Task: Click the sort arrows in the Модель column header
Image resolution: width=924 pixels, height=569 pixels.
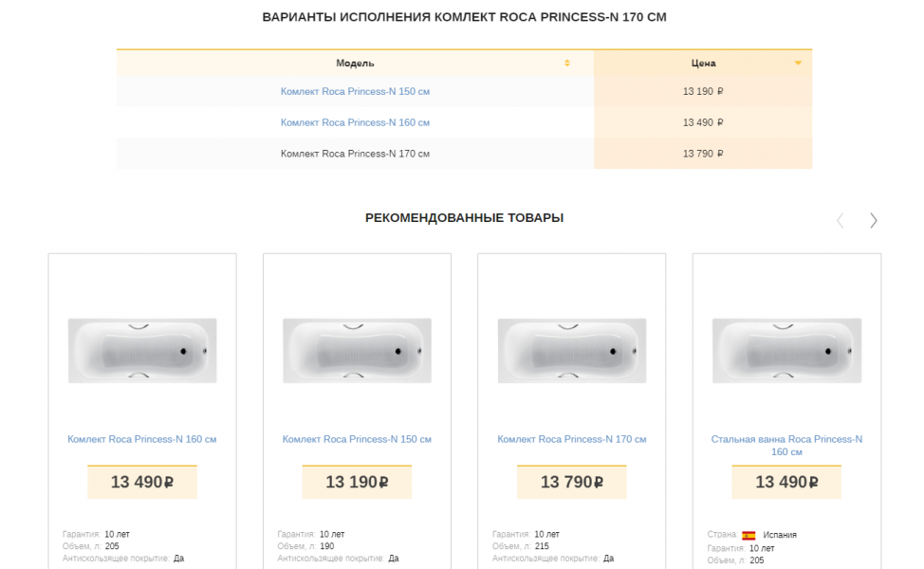Action: [x=567, y=64]
